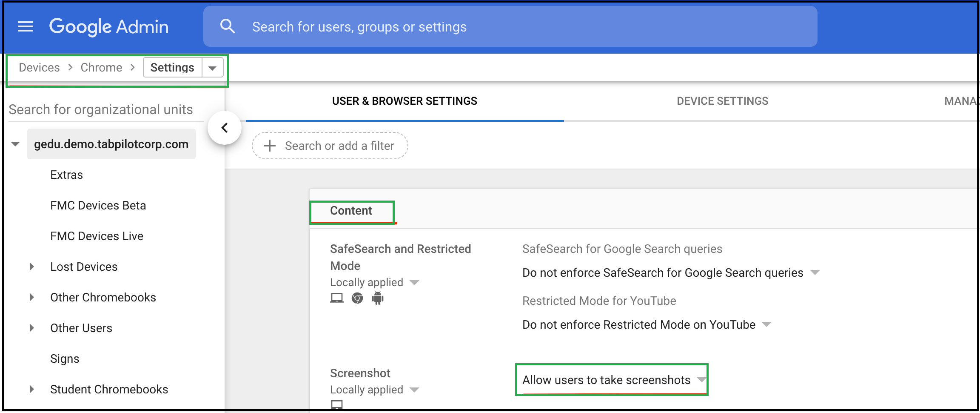The width and height of the screenshot is (980, 413).
Task: Focus the organizational units search field
Action: click(106, 109)
